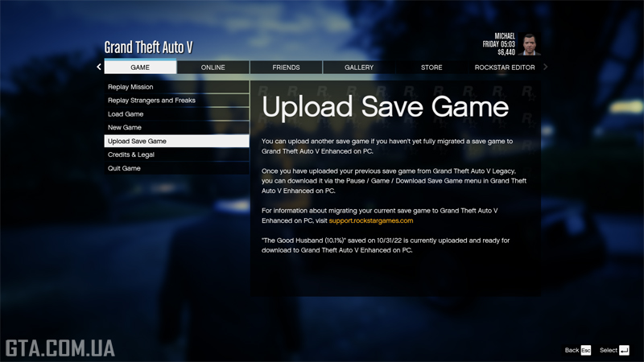This screenshot has width=644, height=362.
Task: Open the support.rockstargames.com link
Action: point(371,220)
